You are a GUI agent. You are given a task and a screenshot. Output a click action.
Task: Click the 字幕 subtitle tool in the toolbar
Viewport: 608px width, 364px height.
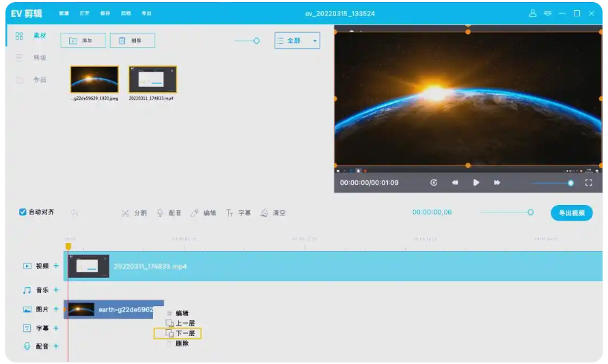tap(238, 213)
